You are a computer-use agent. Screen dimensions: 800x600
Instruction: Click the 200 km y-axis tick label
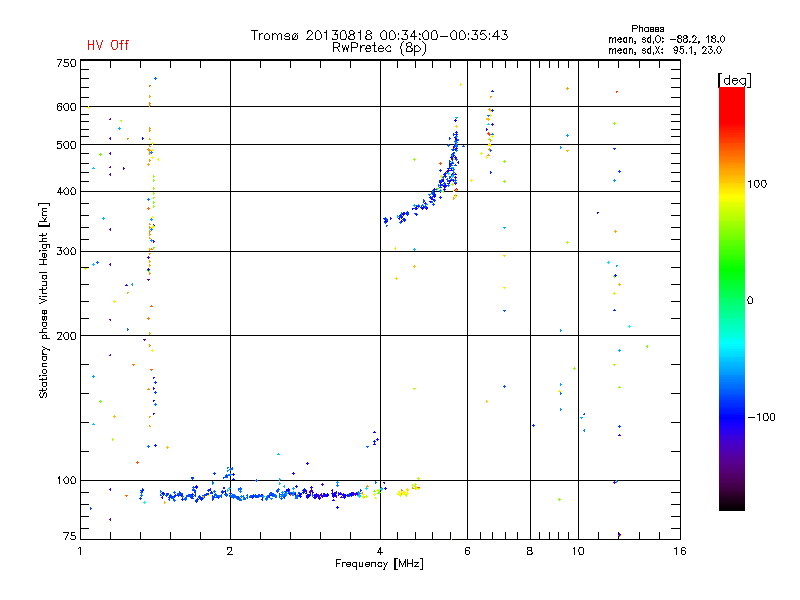coord(66,336)
